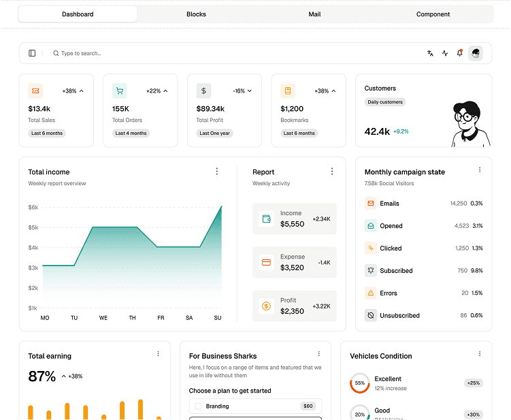Click the Daily customers badge
This screenshot has width=511, height=420.
[x=385, y=102]
